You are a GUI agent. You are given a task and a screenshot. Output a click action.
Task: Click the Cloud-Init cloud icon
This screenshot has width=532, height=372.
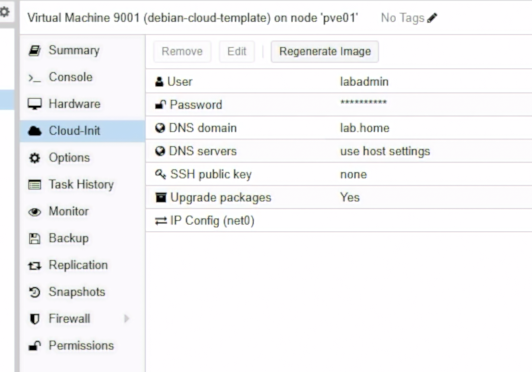35,131
